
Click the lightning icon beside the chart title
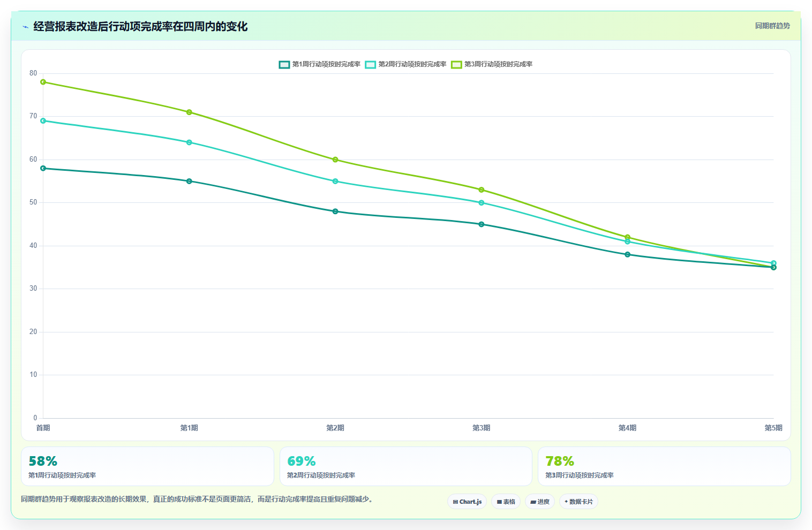[x=25, y=27]
